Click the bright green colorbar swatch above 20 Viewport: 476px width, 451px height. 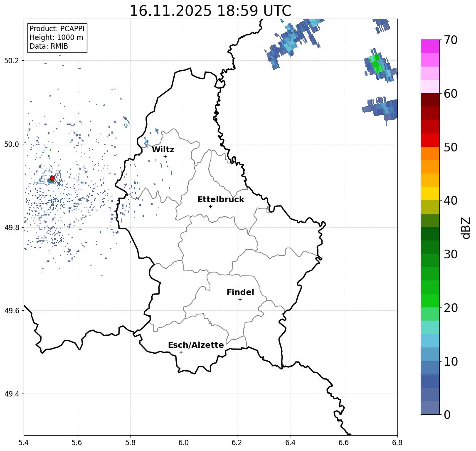(430, 301)
